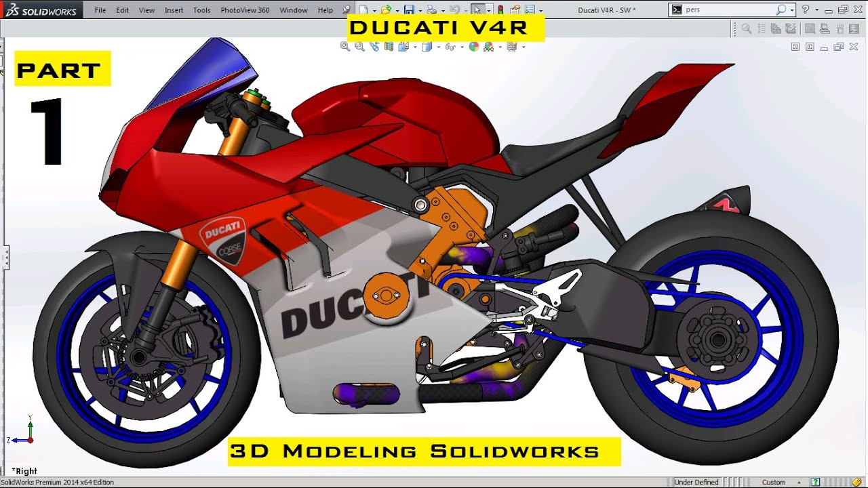This screenshot has height=488, width=868.
Task: Expand the New document dropdown arrow
Action: pyautogui.click(x=374, y=11)
